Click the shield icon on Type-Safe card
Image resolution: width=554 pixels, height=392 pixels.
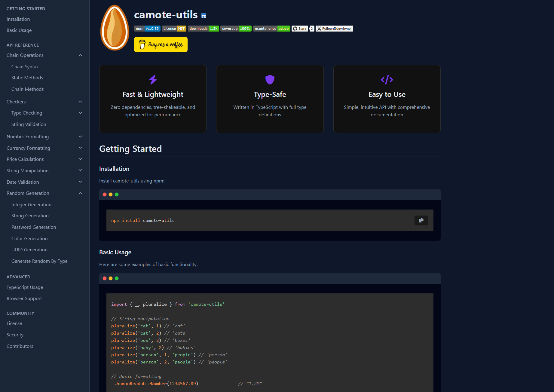pos(270,80)
